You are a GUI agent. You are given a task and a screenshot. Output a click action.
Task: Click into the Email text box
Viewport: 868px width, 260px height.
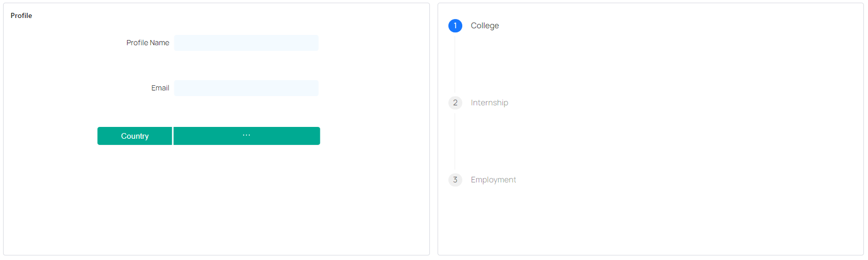coord(246,88)
